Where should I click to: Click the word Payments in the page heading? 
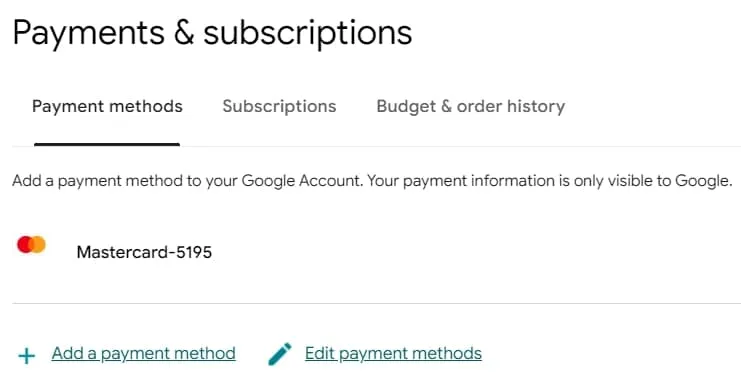click(89, 33)
